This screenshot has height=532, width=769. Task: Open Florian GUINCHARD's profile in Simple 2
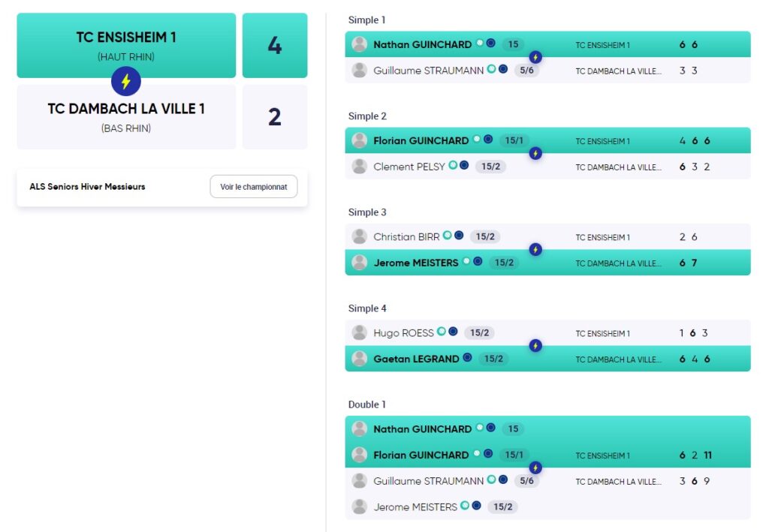click(x=421, y=140)
